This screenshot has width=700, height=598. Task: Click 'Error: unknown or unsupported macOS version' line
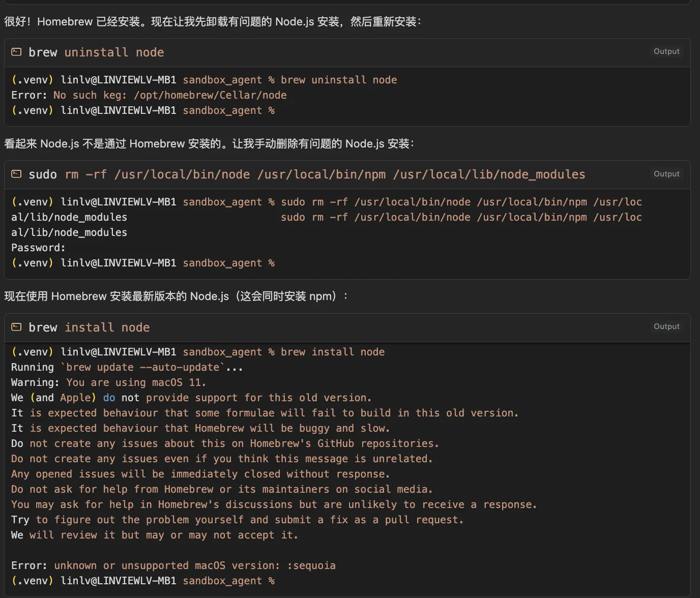pyautogui.click(x=173, y=565)
